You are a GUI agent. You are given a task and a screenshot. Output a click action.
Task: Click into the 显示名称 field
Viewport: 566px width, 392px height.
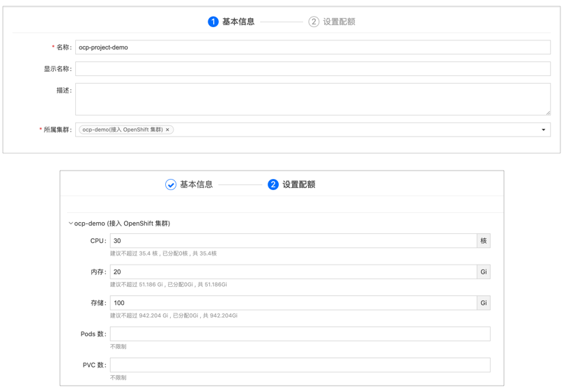312,69
